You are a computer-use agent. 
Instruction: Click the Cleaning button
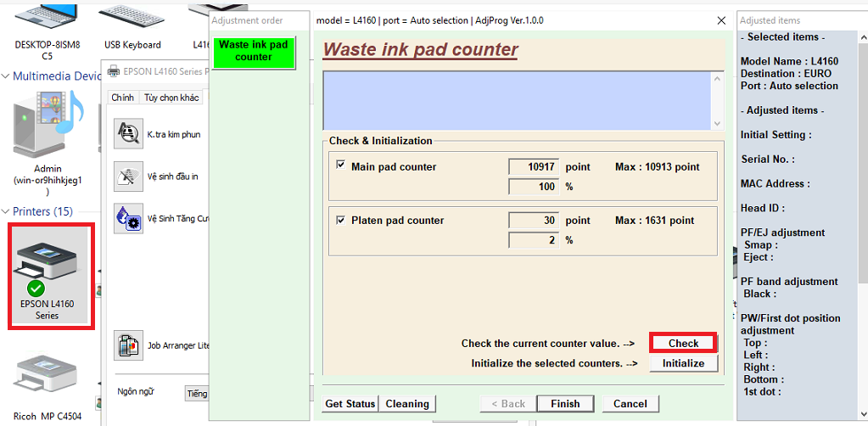(x=407, y=404)
